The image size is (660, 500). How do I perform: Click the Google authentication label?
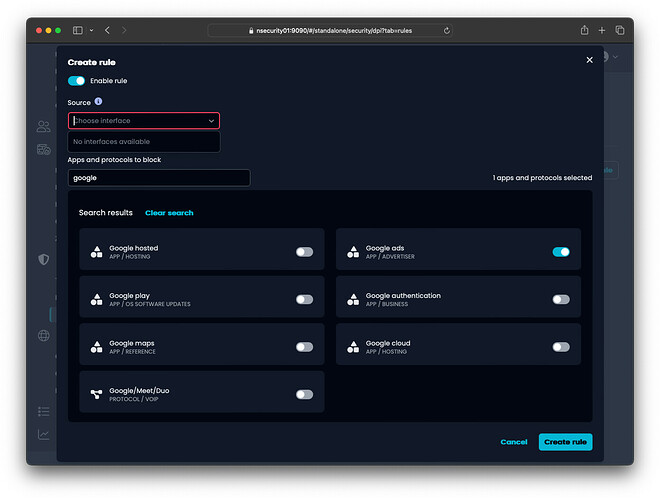403,295
